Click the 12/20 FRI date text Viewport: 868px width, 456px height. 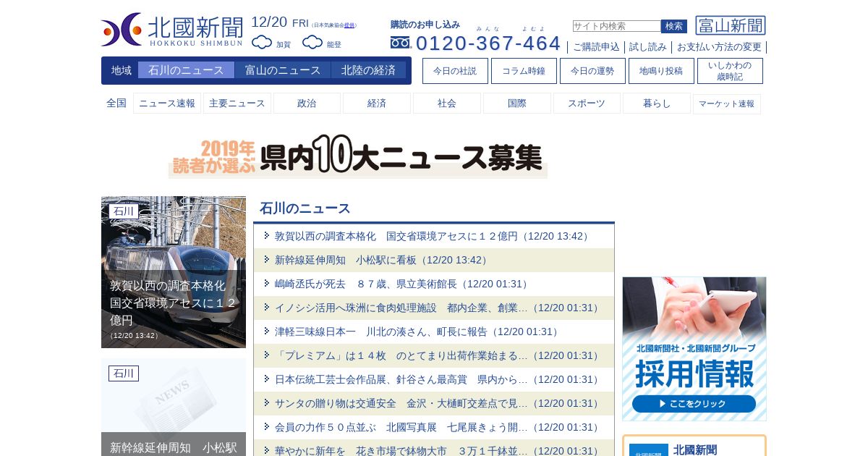(280, 22)
